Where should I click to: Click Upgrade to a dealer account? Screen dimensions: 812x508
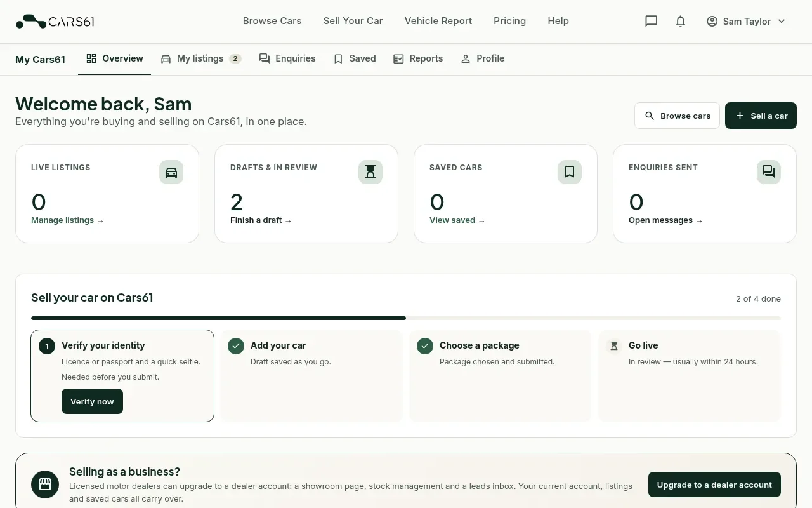click(x=714, y=485)
